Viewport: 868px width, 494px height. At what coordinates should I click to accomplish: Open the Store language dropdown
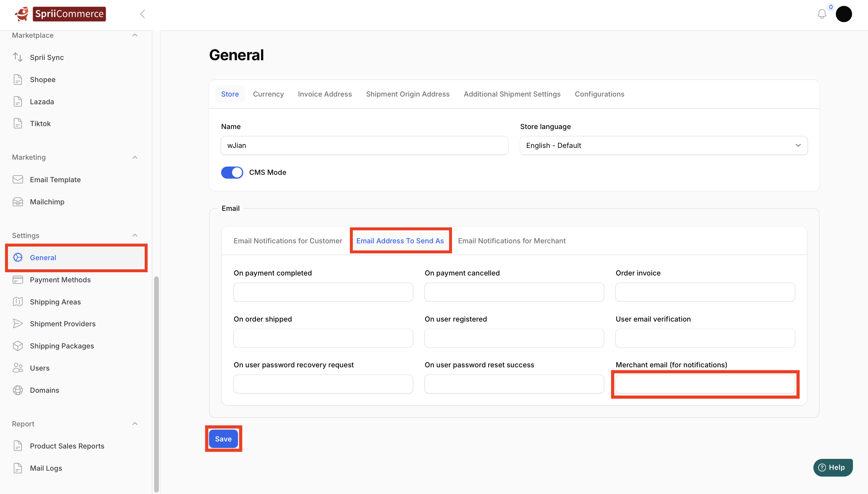tap(663, 146)
